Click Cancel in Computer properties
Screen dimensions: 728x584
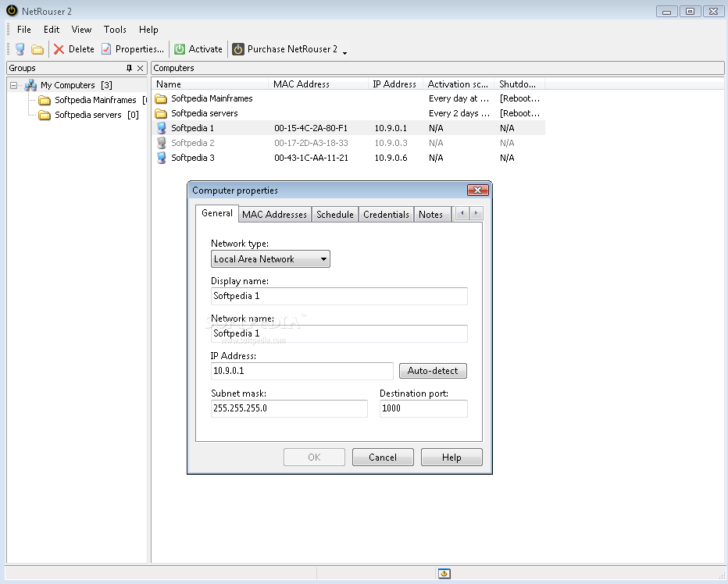pyautogui.click(x=383, y=458)
